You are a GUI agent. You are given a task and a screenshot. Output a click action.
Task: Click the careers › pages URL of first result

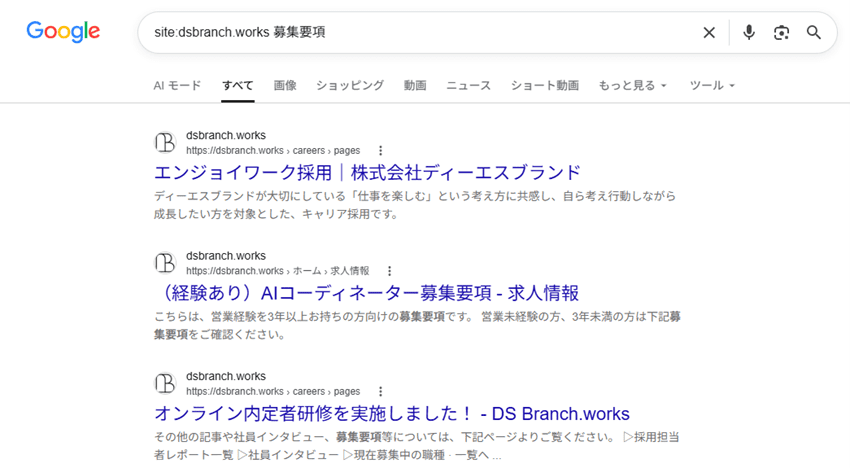tap(273, 150)
